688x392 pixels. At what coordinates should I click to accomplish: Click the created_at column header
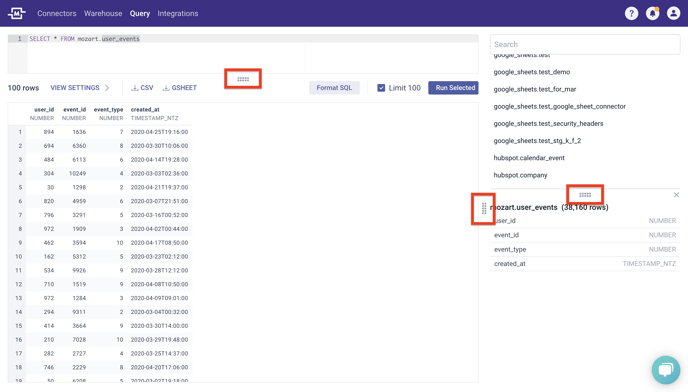(145, 109)
